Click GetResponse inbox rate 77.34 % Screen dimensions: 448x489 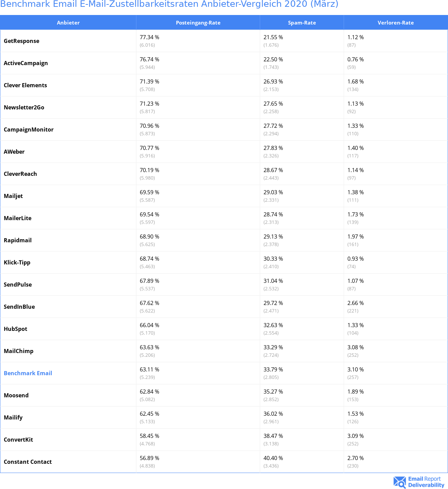[x=149, y=37]
